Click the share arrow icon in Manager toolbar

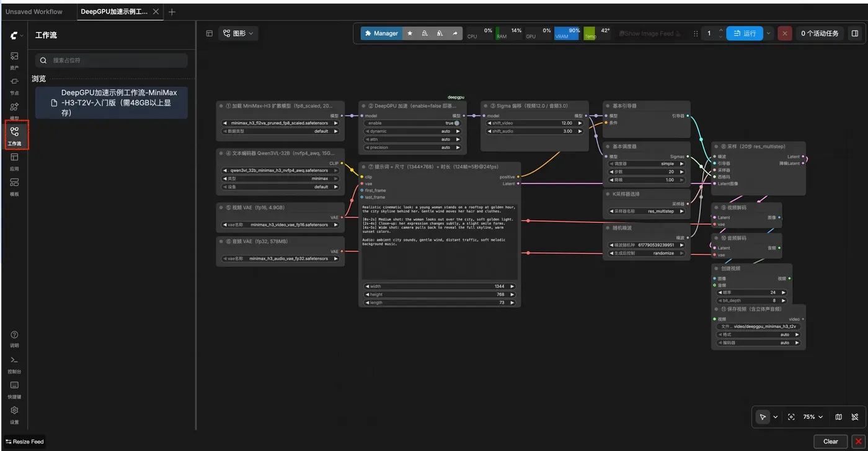click(x=455, y=33)
